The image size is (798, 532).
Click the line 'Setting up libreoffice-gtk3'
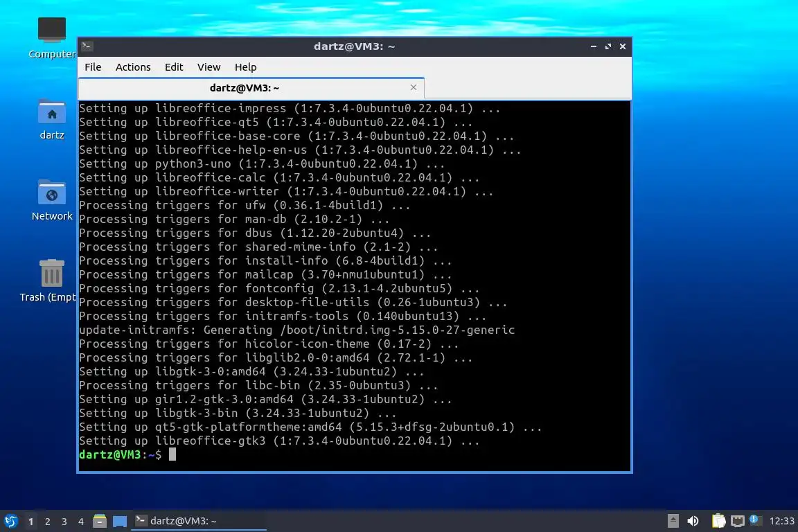point(279,441)
